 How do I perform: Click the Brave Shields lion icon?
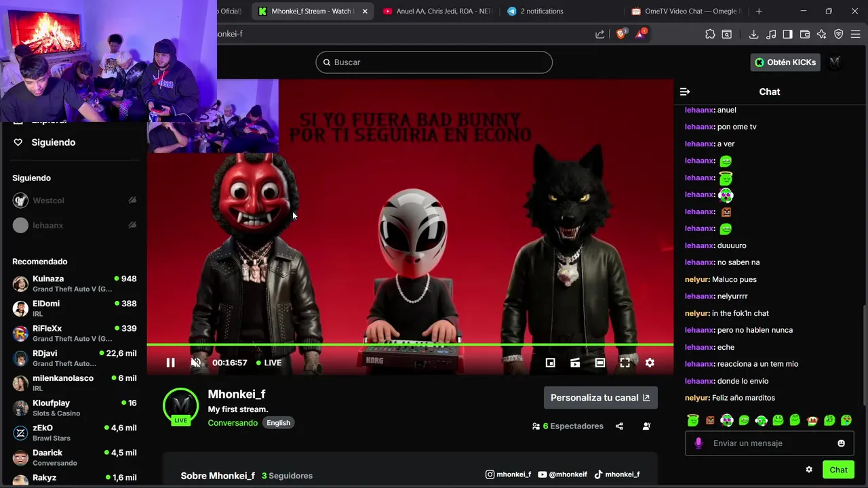[621, 34]
